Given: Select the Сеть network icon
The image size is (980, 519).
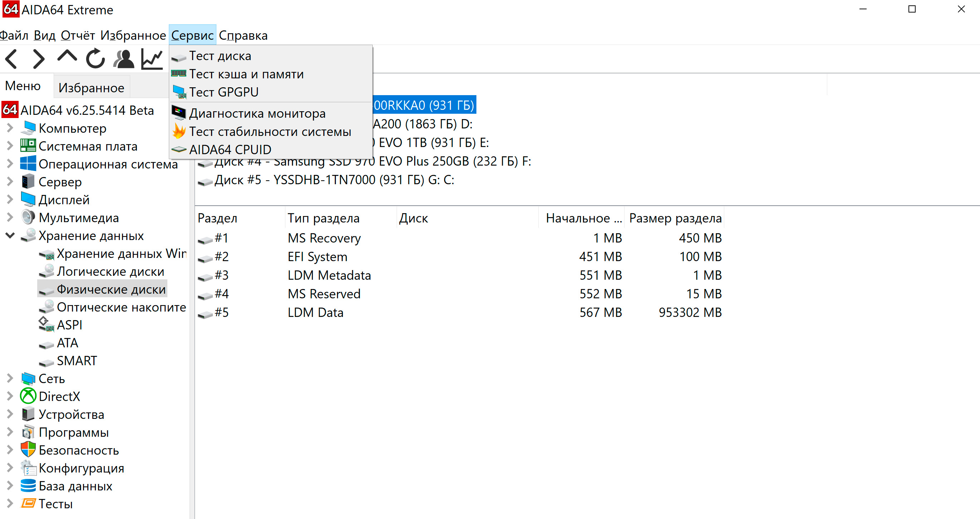Looking at the screenshot, I should click(x=28, y=378).
